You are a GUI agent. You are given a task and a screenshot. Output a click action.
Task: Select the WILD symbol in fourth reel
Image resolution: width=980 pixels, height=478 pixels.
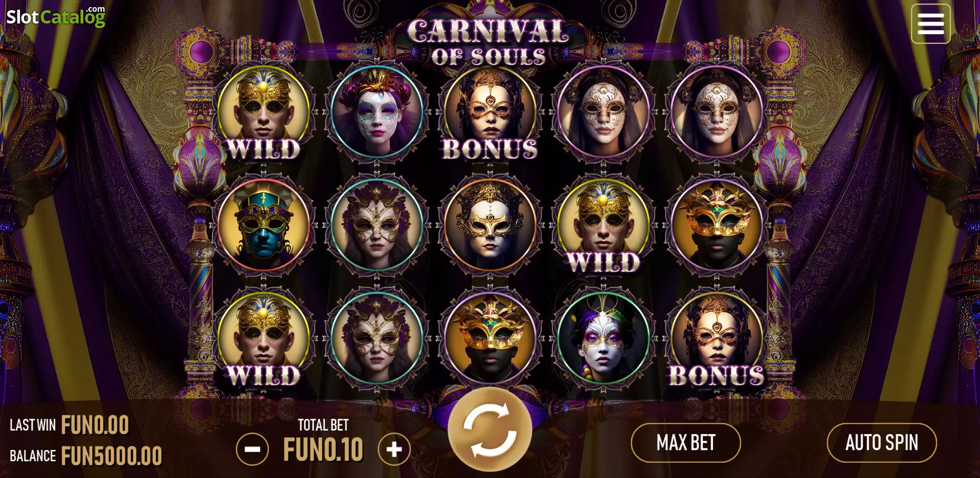point(603,225)
